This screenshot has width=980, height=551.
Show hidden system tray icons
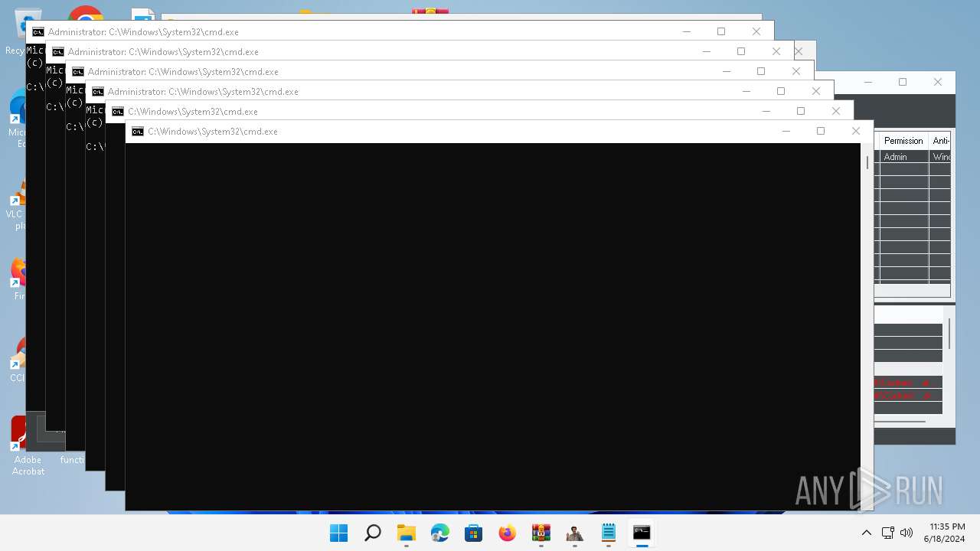(866, 533)
